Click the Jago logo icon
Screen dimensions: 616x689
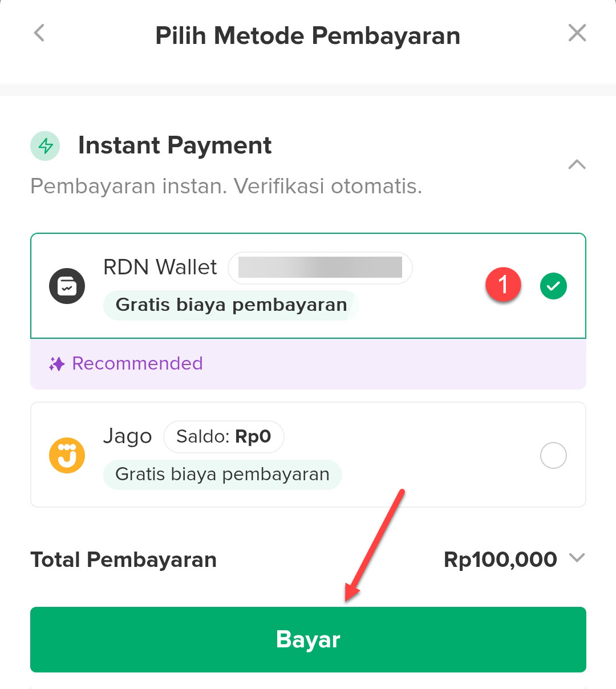point(67,456)
